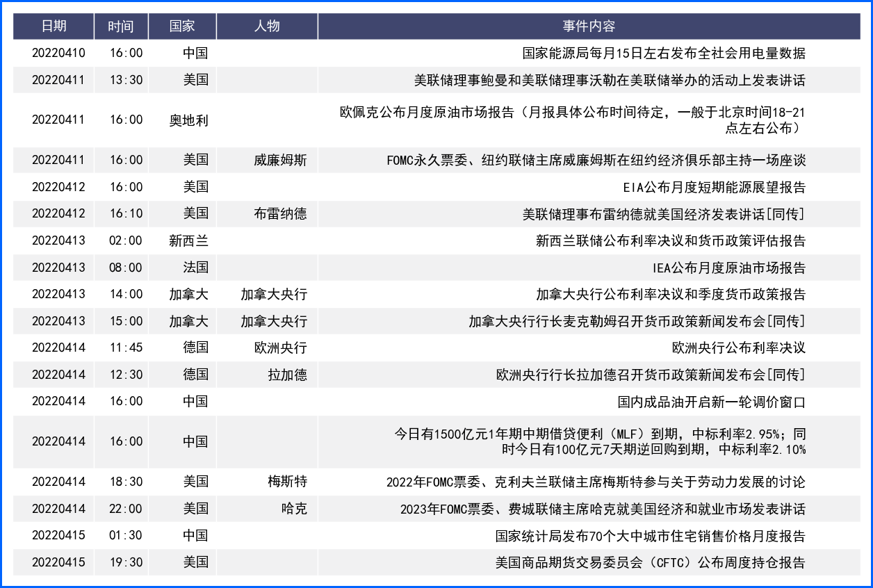Click the 时间 column header
This screenshot has width=873, height=588.
coord(121,26)
